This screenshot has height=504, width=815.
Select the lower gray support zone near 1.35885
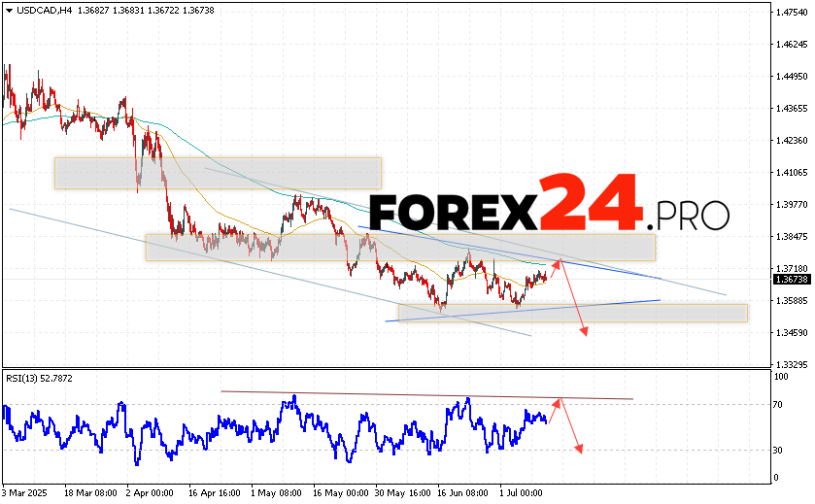click(572, 313)
